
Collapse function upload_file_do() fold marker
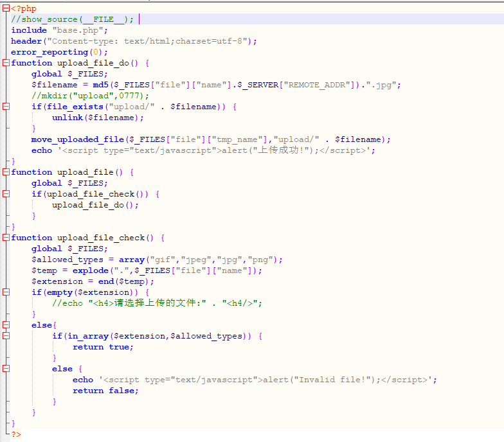pyautogui.click(x=6, y=63)
